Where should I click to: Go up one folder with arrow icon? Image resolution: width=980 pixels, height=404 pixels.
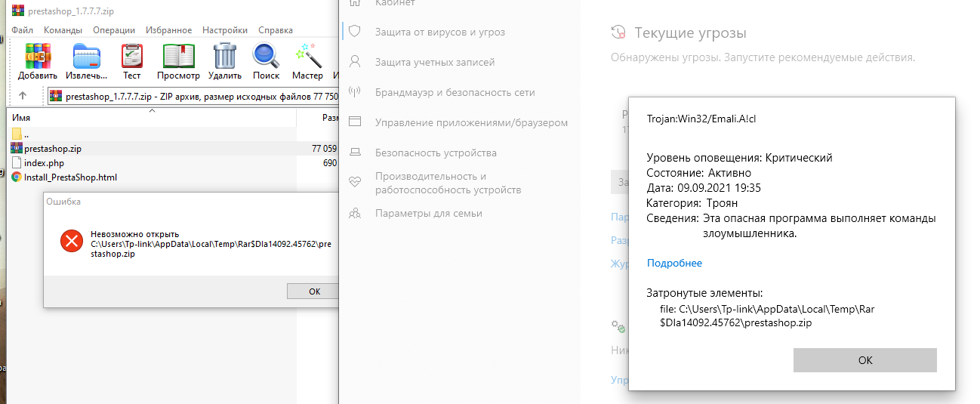click(x=23, y=96)
